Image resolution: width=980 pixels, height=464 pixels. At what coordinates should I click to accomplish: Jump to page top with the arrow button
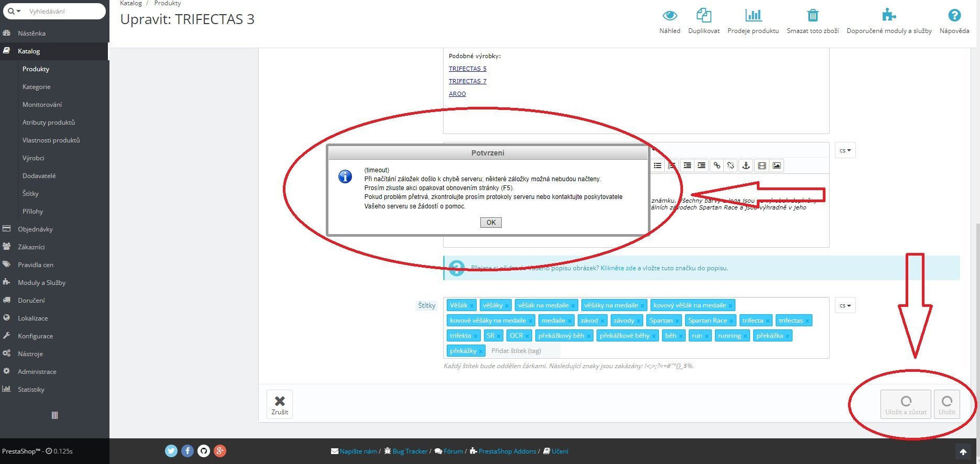(x=963, y=452)
